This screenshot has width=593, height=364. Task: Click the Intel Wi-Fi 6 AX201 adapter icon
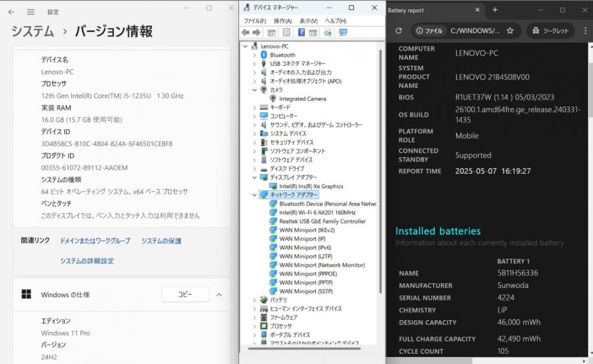(x=273, y=212)
